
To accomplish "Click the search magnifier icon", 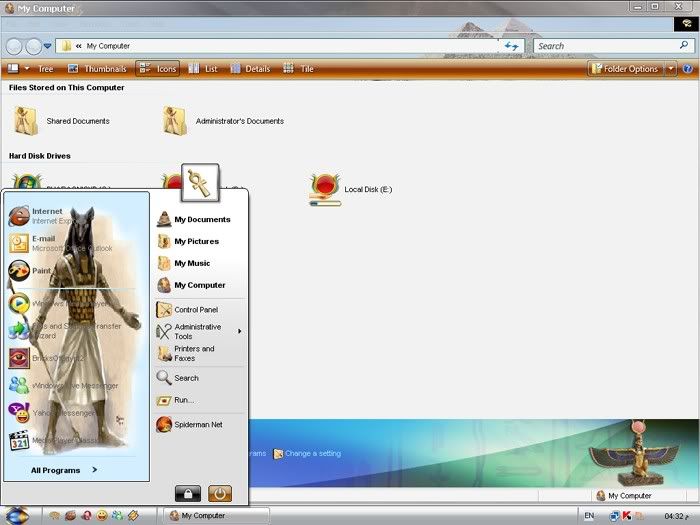I will [684, 45].
